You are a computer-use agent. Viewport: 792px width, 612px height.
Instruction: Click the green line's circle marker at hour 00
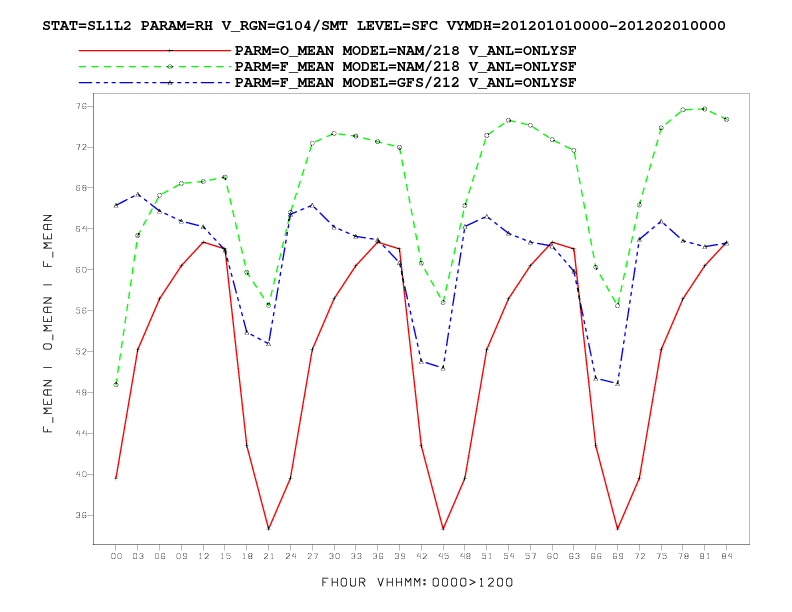pos(116,384)
